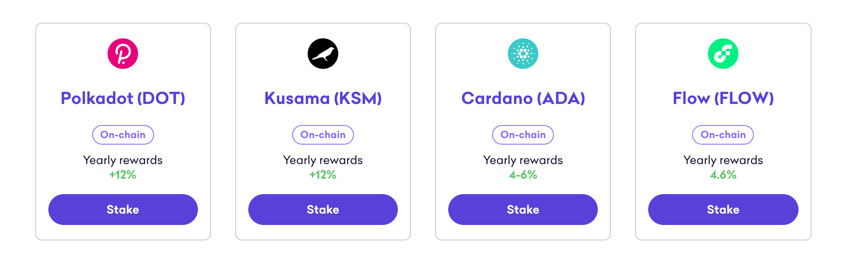
Task: Click the pink Polkadot logo icon
Action: (x=123, y=54)
